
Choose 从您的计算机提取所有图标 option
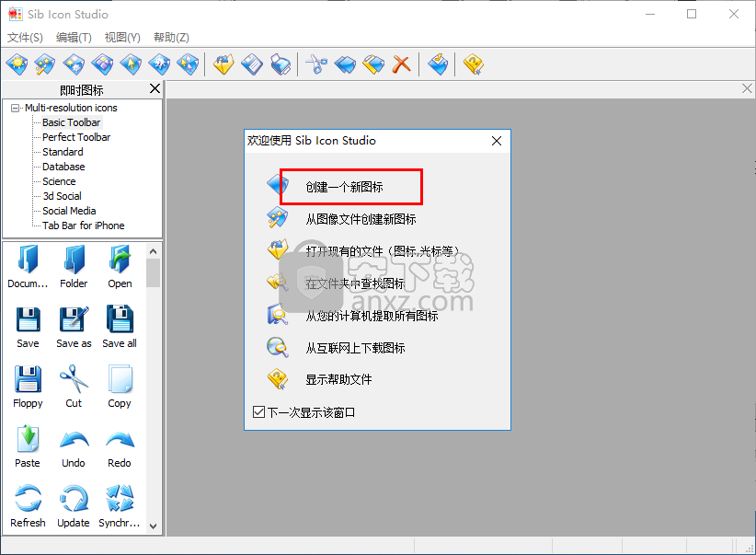[372, 316]
